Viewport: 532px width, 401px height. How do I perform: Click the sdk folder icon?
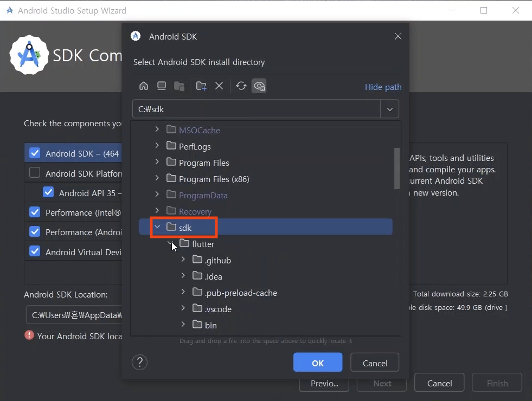click(171, 227)
